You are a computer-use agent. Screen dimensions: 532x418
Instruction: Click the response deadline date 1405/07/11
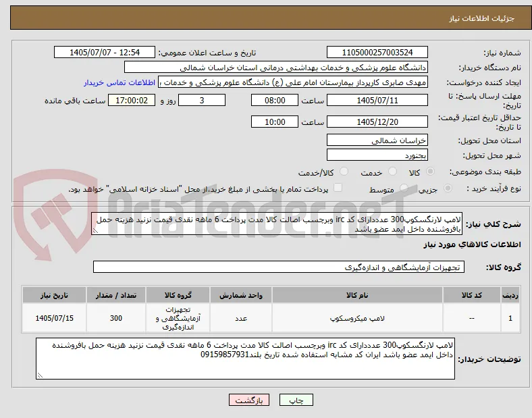377,101
